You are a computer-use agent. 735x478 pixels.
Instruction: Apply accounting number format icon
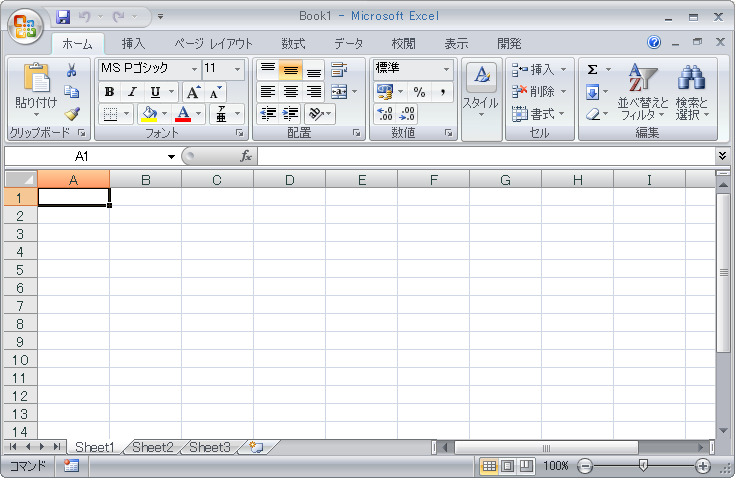pyautogui.click(x=385, y=92)
